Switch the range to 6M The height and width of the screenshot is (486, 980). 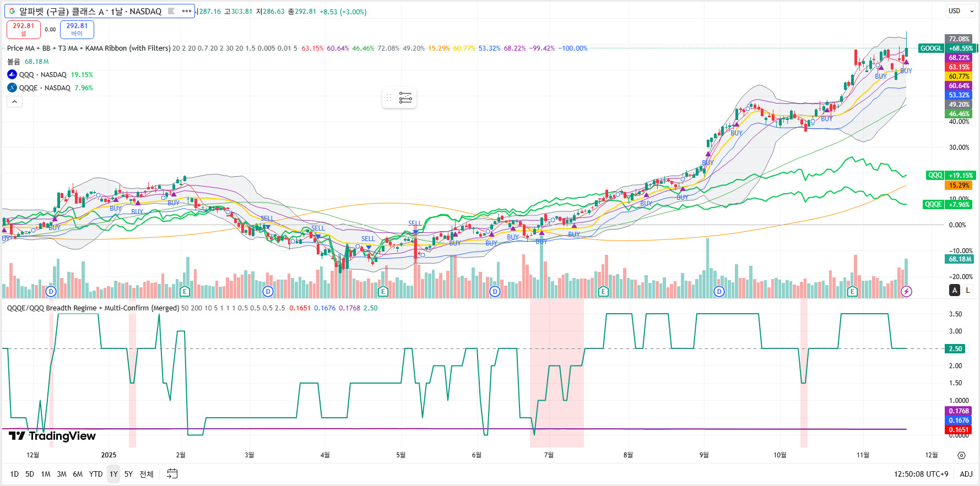[78, 474]
